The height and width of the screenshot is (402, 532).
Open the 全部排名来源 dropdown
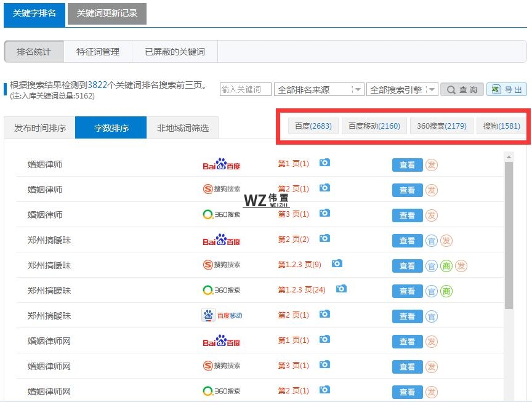320,89
